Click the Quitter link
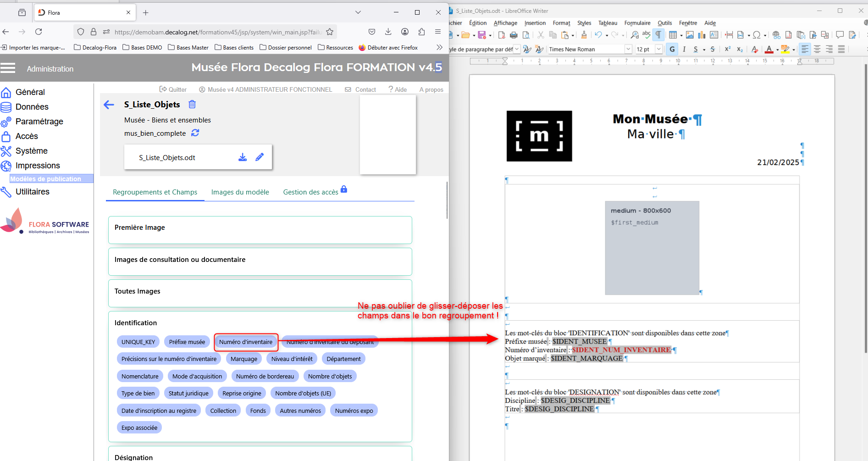 click(x=173, y=89)
